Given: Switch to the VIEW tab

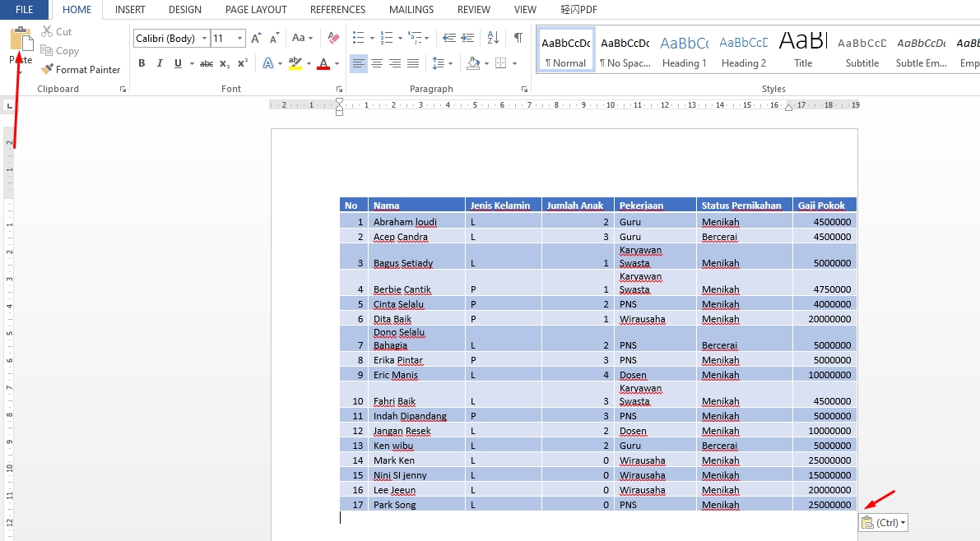Looking at the screenshot, I should (x=525, y=9).
